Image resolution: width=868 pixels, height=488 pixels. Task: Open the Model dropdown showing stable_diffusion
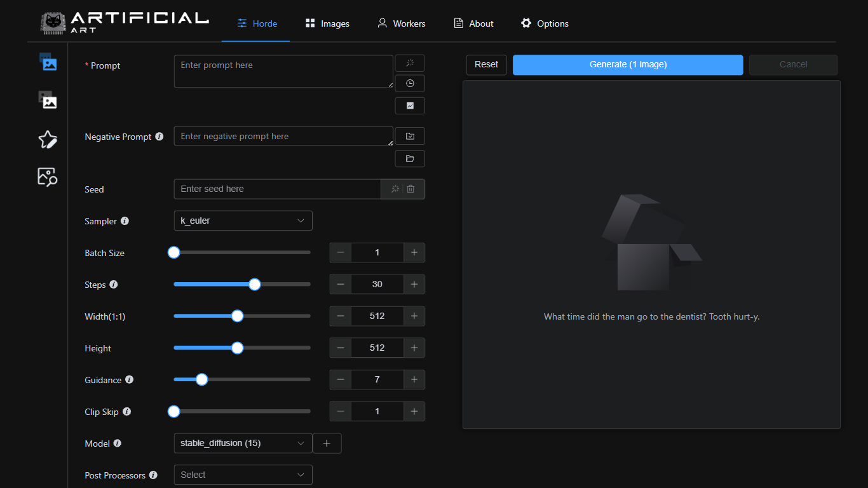tap(243, 443)
